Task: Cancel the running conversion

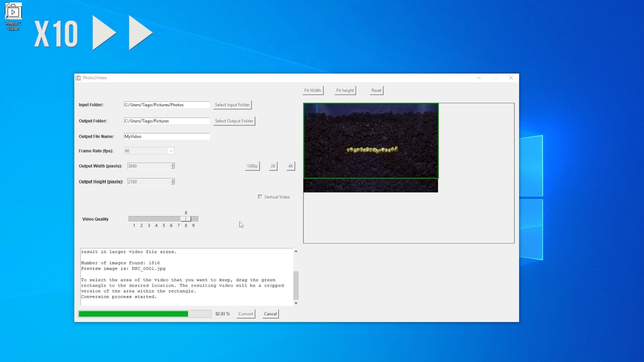Action: [x=270, y=314]
